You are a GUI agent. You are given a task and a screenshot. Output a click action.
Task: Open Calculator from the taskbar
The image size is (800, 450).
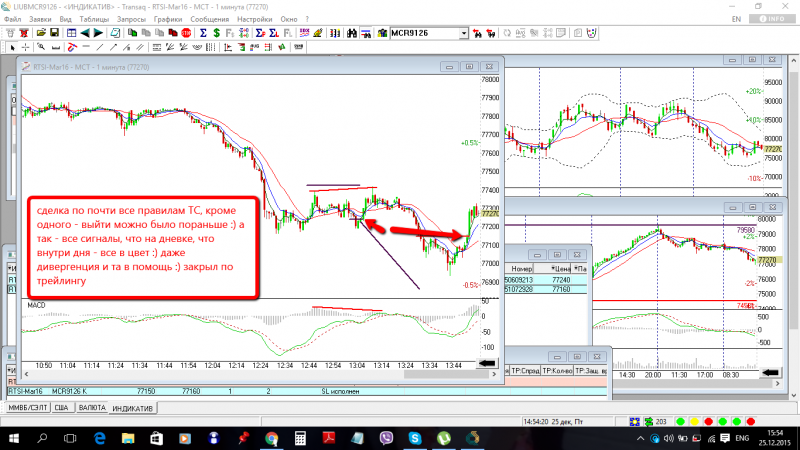point(300,438)
